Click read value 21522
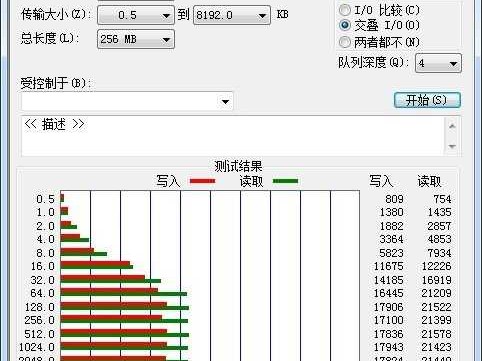 point(437,307)
